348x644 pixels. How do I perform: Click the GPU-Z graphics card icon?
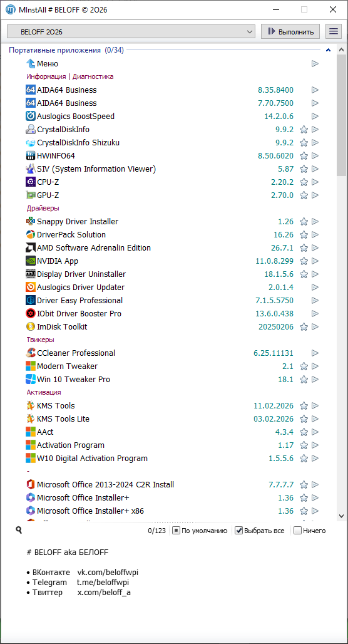point(31,195)
